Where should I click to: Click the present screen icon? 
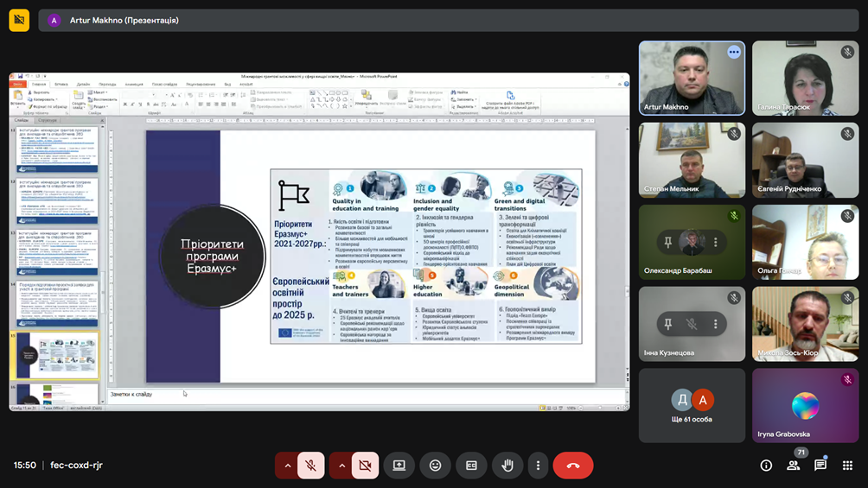coord(399,466)
